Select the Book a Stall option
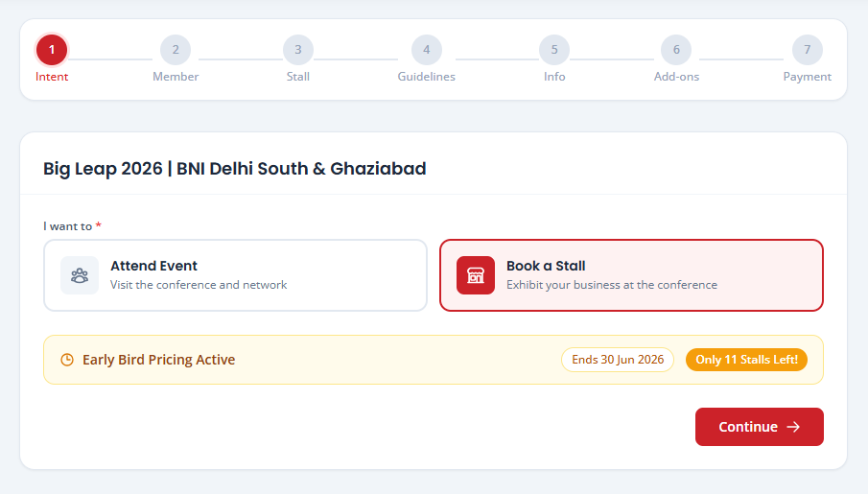The width and height of the screenshot is (868, 494). click(x=632, y=275)
